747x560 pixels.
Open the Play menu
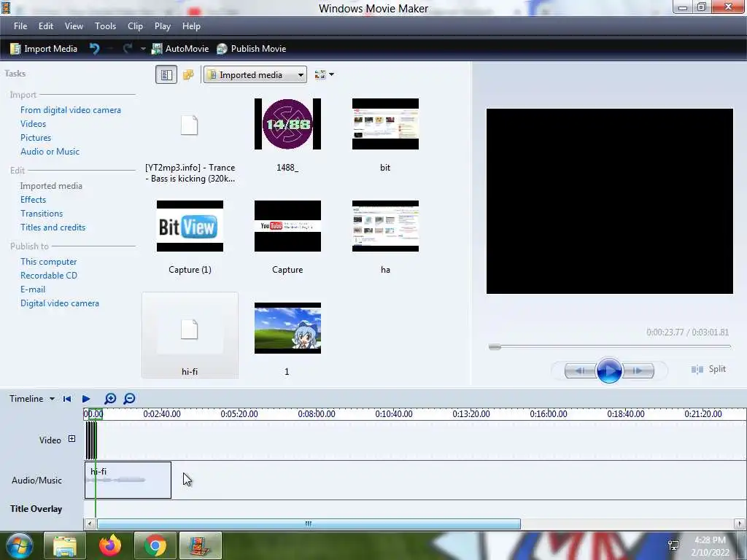[163, 26]
